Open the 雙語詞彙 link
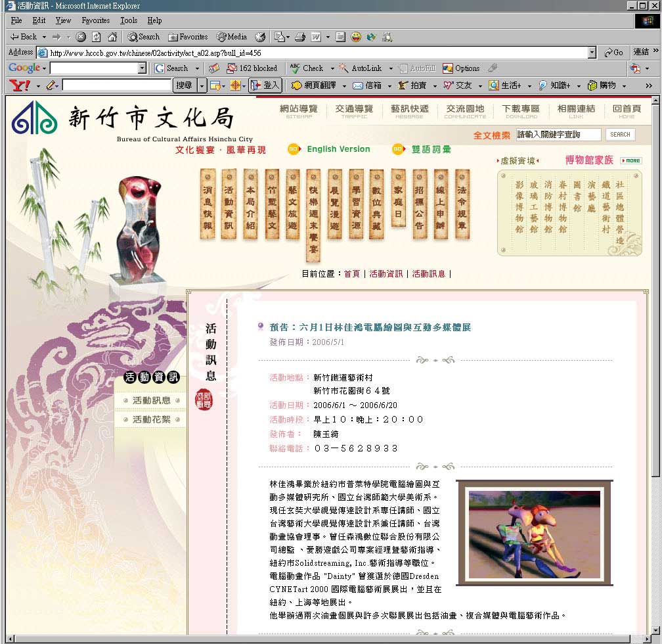 tap(431, 149)
